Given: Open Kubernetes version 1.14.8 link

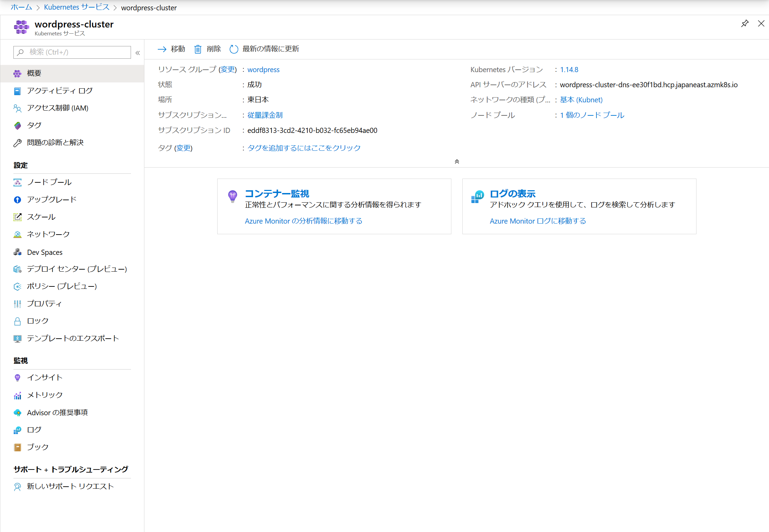Looking at the screenshot, I should [x=569, y=69].
